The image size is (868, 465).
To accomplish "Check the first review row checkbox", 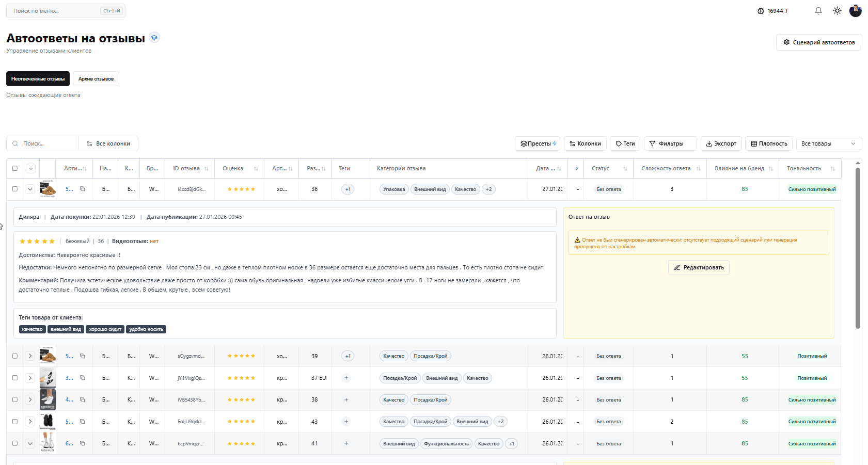I will (15, 189).
